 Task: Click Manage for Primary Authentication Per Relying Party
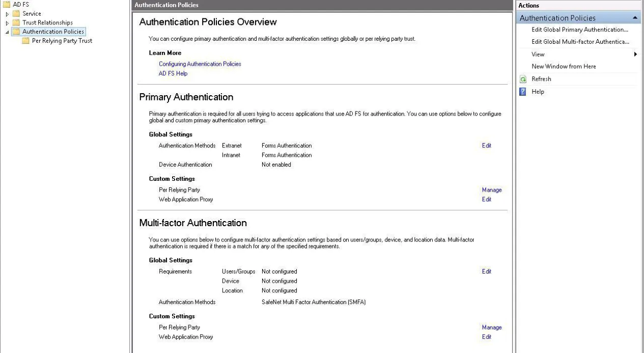[x=492, y=190]
